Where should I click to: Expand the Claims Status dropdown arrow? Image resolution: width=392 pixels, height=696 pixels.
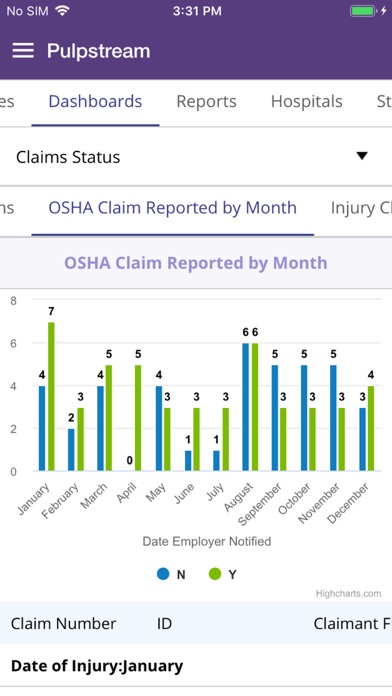(362, 156)
